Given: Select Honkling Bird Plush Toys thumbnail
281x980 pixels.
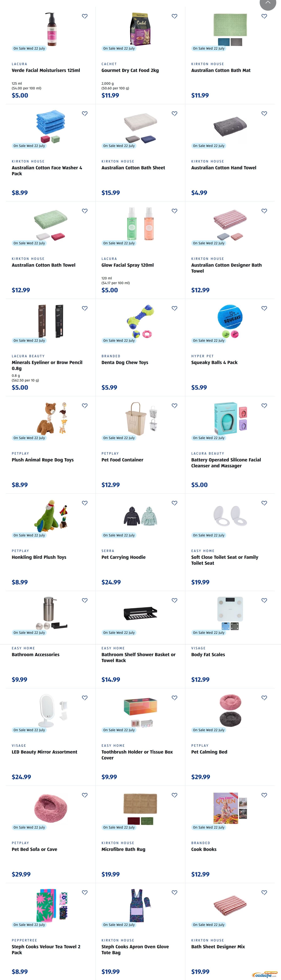Looking at the screenshot, I should pyautogui.click(x=51, y=515).
